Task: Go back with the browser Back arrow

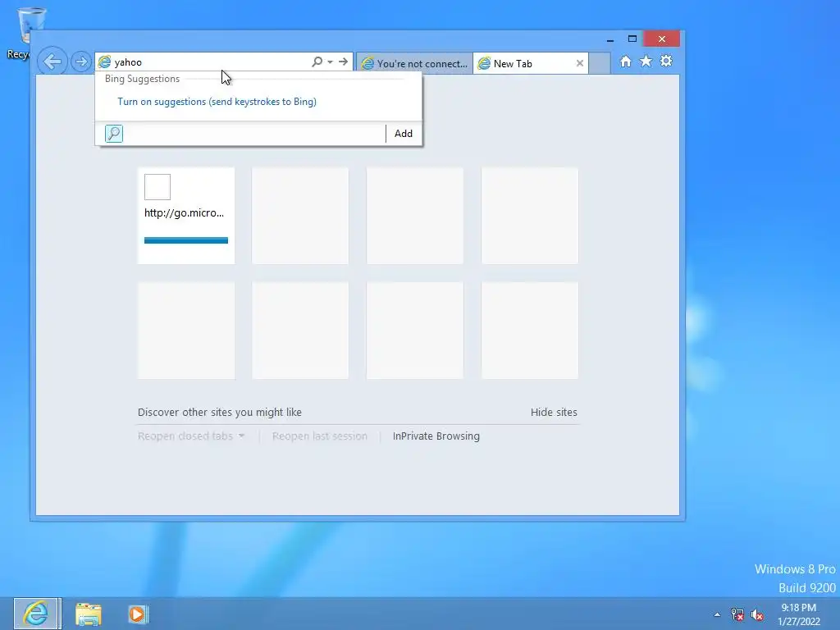Action: pos(52,62)
